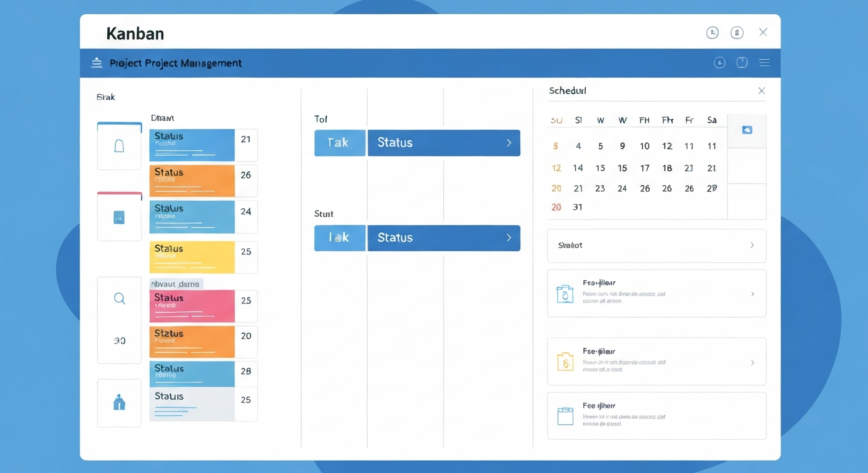Expand the second Status row chevron

tap(509, 238)
